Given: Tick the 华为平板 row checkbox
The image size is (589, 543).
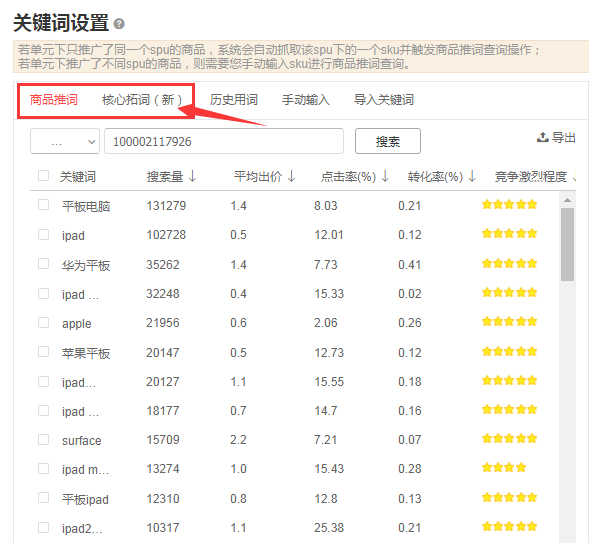Looking at the screenshot, I should point(44,264).
